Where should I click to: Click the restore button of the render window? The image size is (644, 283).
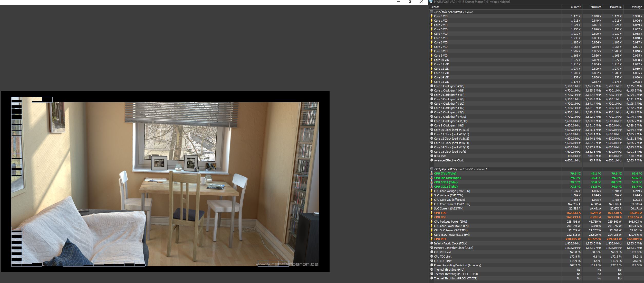(x=410, y=2)
